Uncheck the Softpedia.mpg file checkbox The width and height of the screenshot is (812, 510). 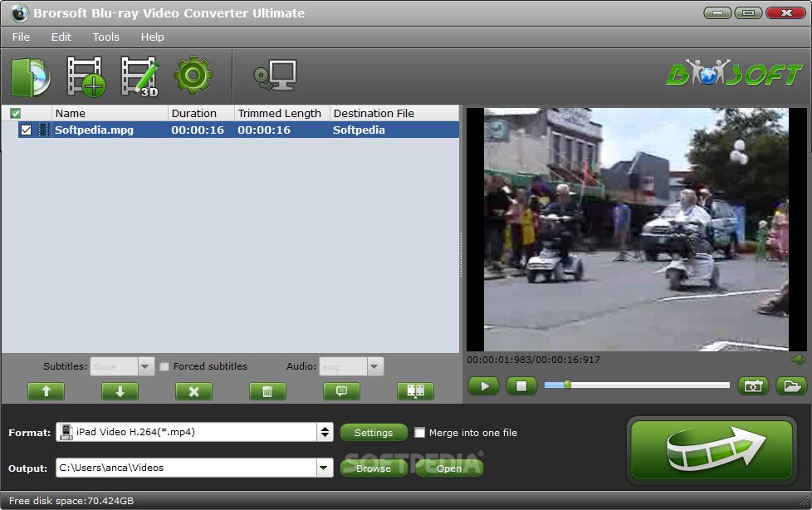click(27, 130)
